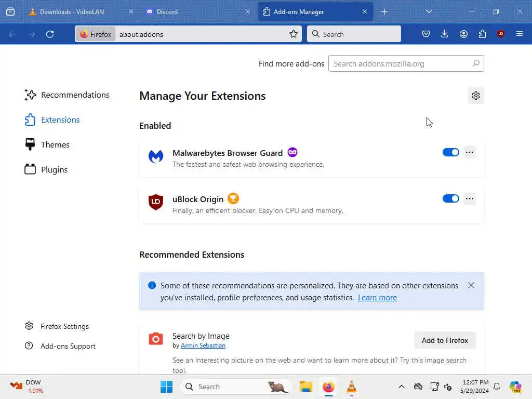The height and width of the screenshot is (399, 532).
Task: Open the Downloads toolbar icon
Action: (x=445, y=34)
